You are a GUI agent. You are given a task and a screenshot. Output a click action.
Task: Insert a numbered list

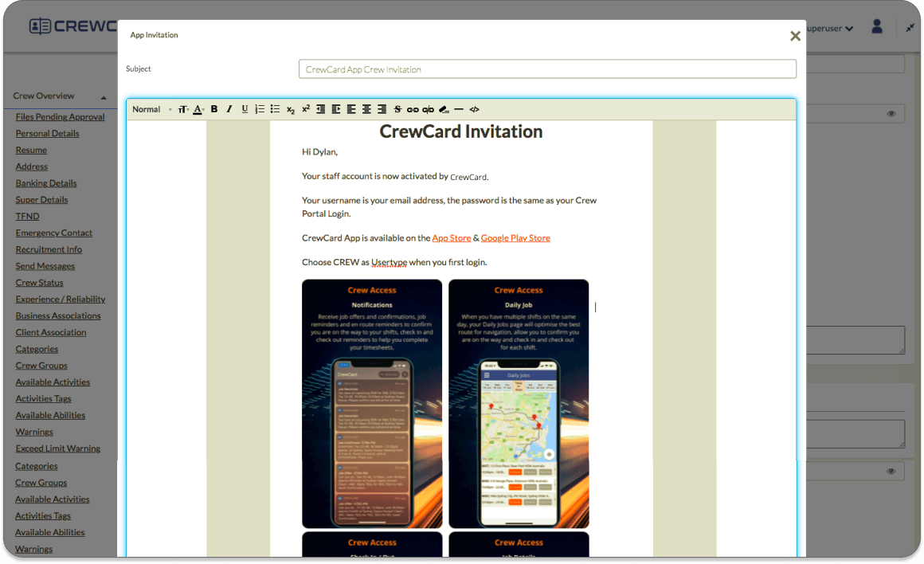pos(260,109)
